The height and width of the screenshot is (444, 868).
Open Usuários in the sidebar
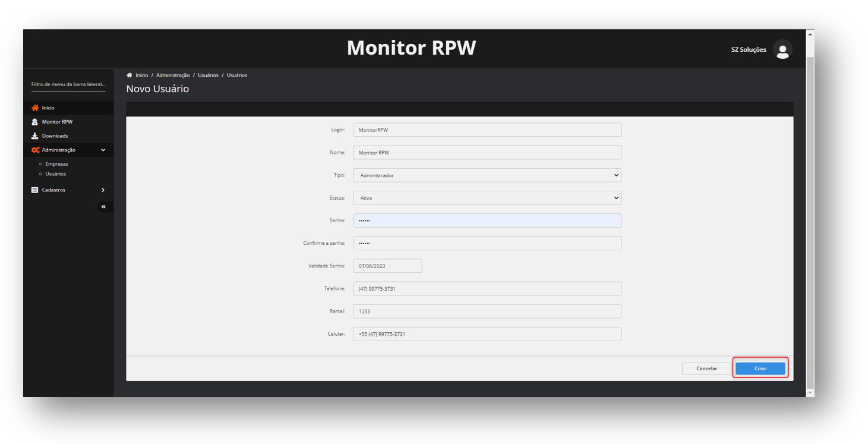click(55, 174)
